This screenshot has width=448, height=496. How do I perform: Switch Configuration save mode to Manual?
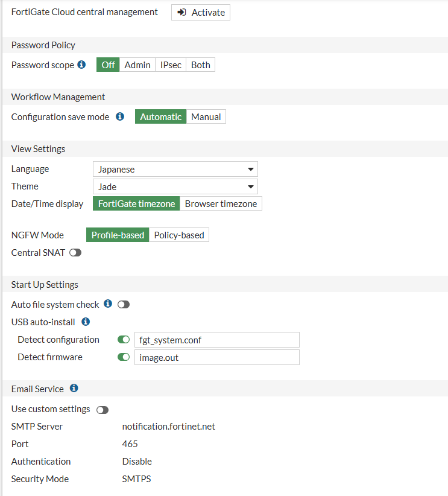click(206, 116)
